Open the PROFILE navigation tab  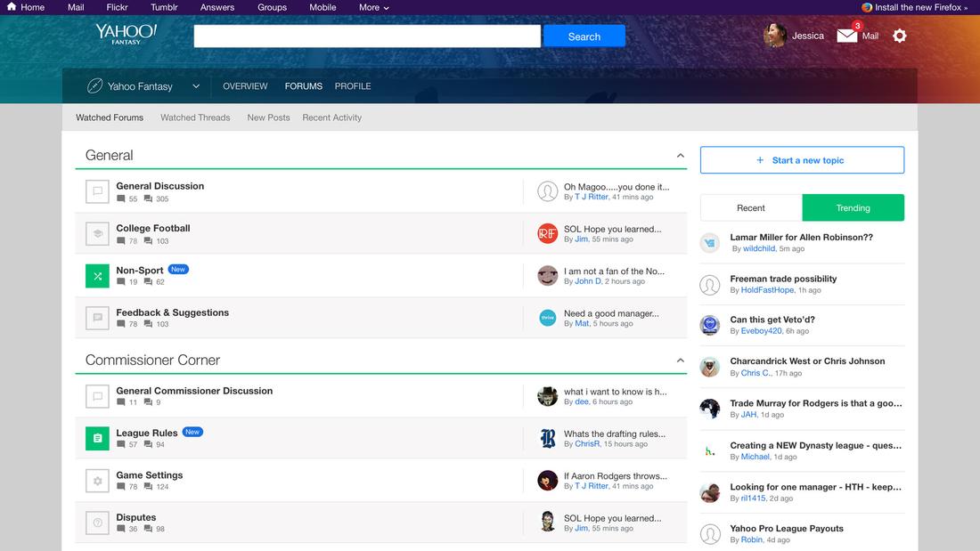tap(353, 86)
